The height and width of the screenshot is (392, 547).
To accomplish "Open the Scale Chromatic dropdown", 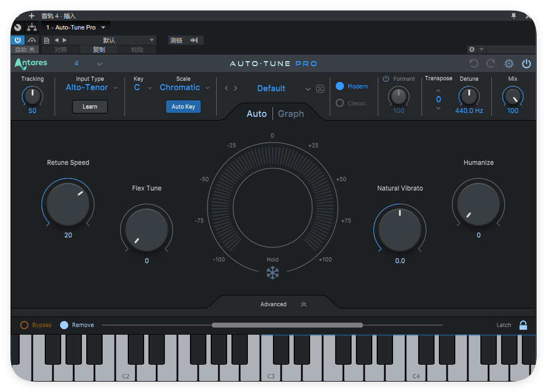I will 185,87.
